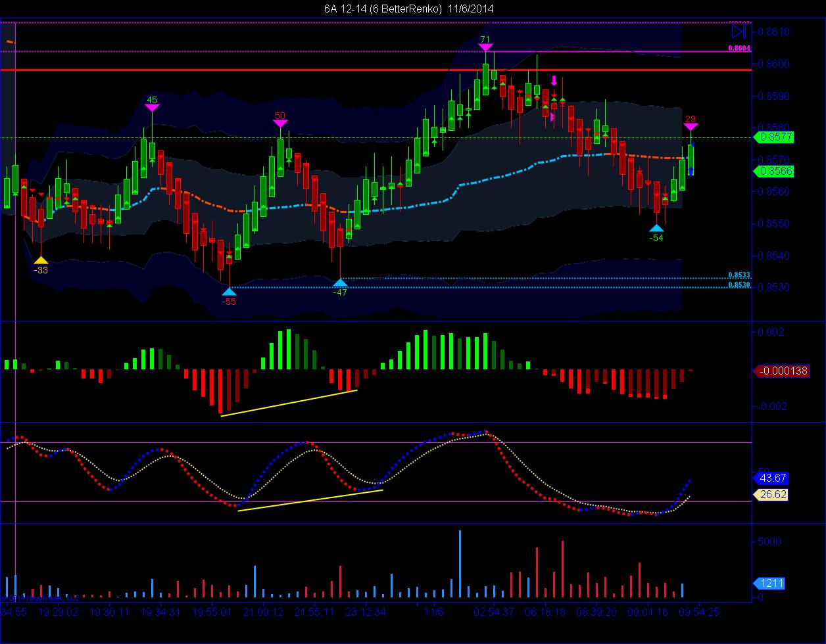Image resolution: width=826 pixels, height=644 pixels.
Task: Click the 19:29:02 time axis label
Action: click(x=59, y=611)
